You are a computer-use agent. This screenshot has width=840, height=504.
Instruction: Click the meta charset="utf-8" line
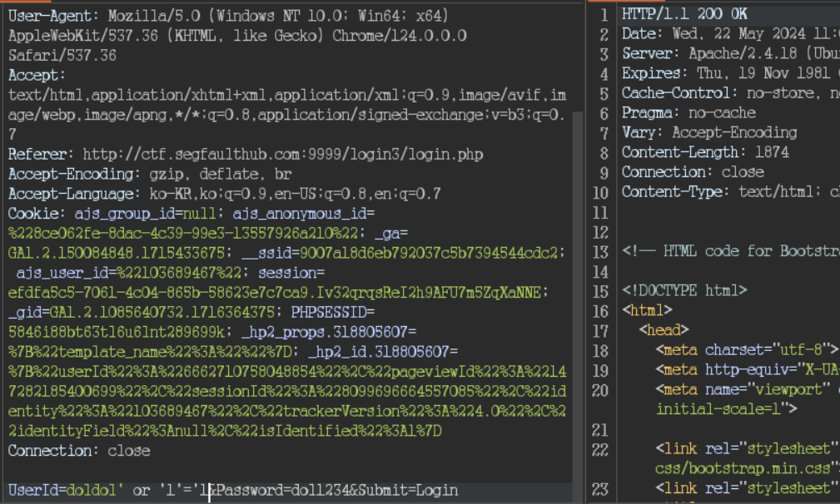coord(747,350)
